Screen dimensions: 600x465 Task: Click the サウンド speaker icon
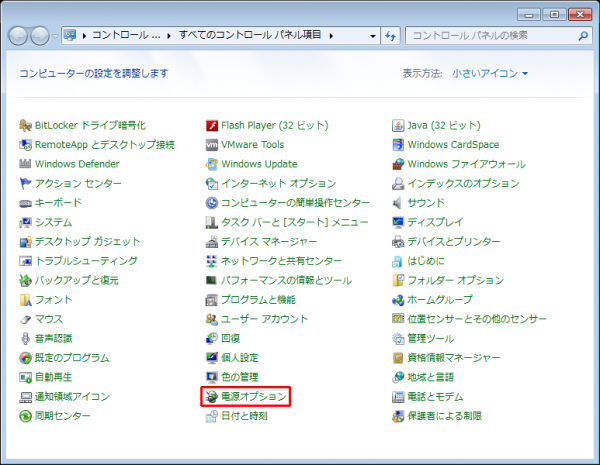point(398,203)
